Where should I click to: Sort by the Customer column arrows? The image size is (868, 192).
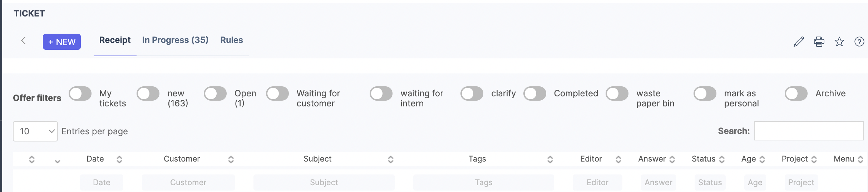231,159
